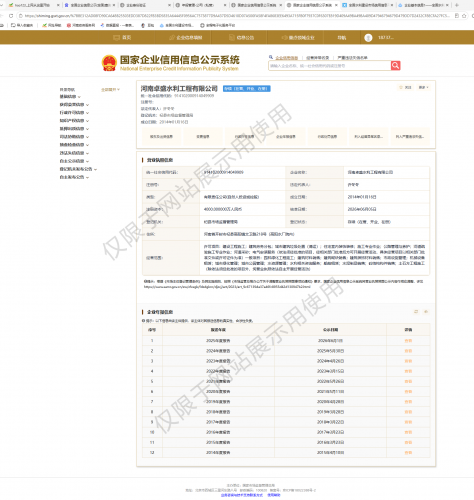Click the bookmark star in the address bar
Viewport: 474px width, 500px height.
pyautogui.click(x=464, y=16)
